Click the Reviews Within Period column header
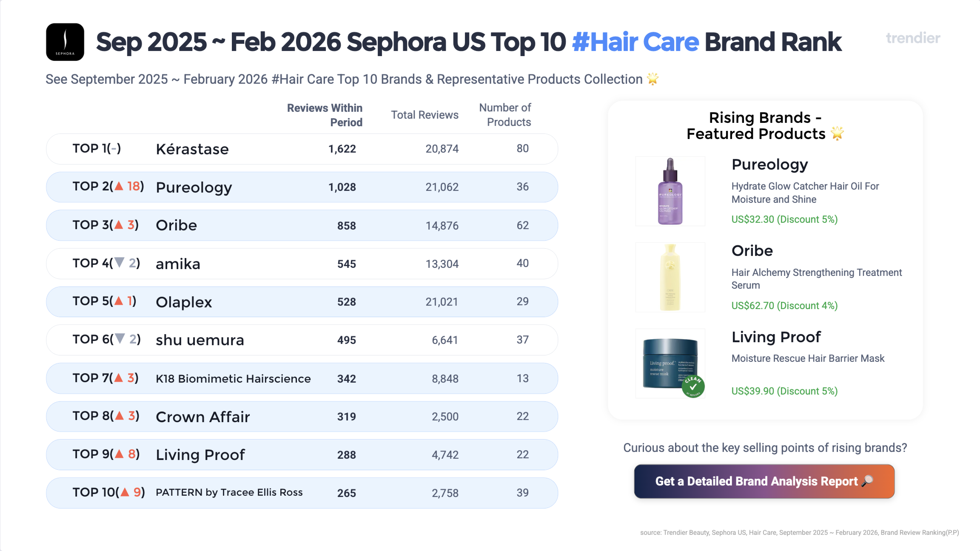This screenshot has width=980, height=551. pyautogui.click(x=325, y=115)
